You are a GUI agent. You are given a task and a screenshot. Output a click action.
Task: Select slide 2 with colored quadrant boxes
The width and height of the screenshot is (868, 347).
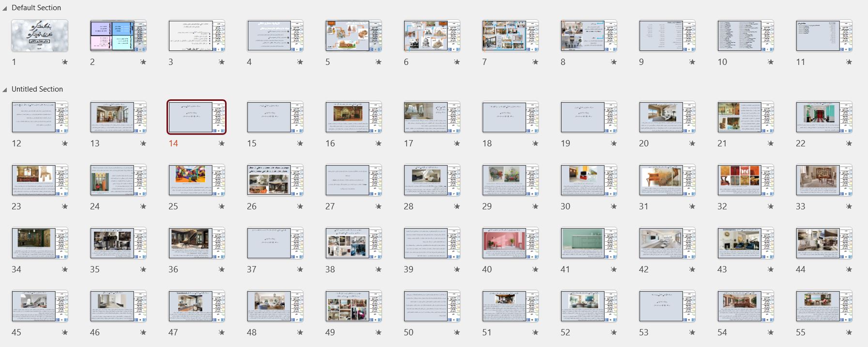tap(118, 35)
